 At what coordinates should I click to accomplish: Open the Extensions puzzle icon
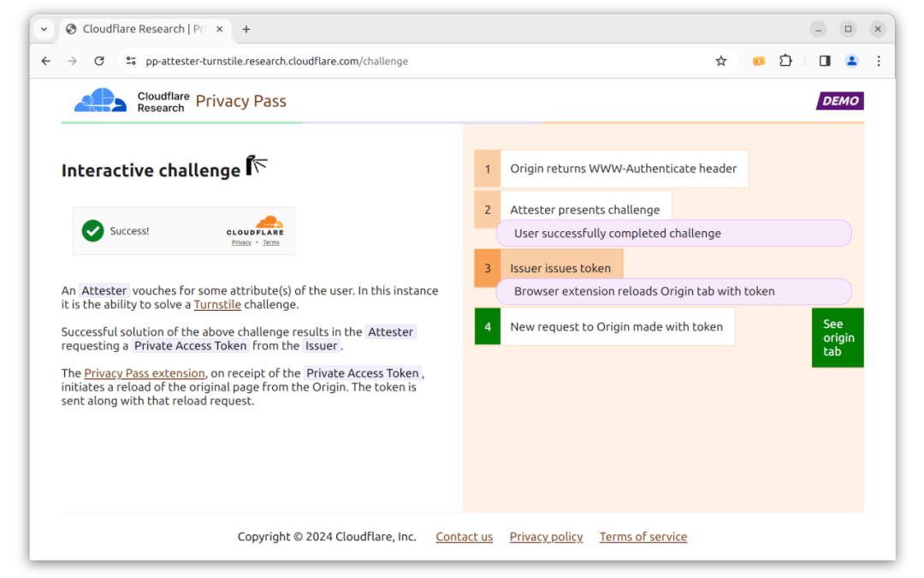[785, 61]
